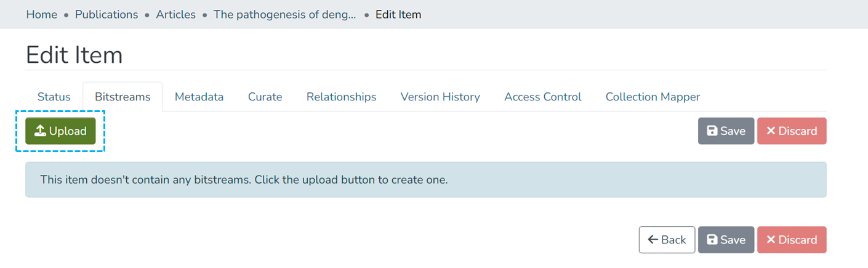Click the X icon on the top Discard button
Viewport: 868px width, 268px height.
tap(771, 131)
